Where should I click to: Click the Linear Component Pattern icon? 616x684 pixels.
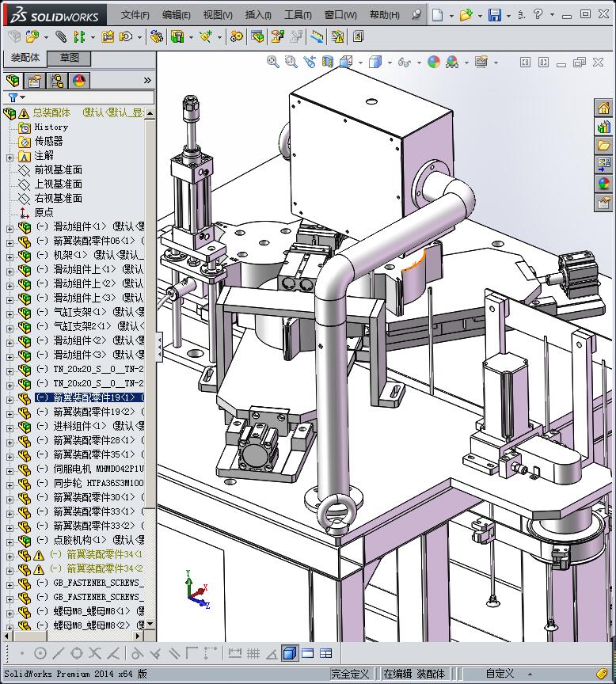[79, 36]
